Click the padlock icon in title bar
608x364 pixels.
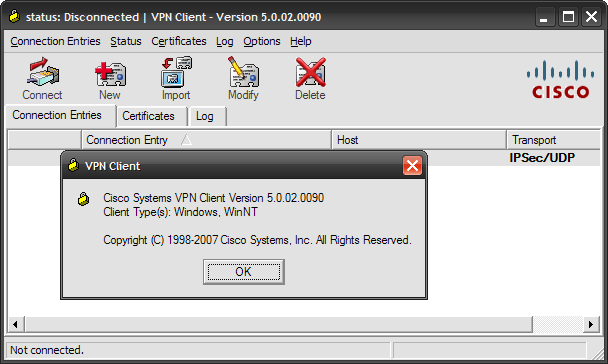[15, 17]
